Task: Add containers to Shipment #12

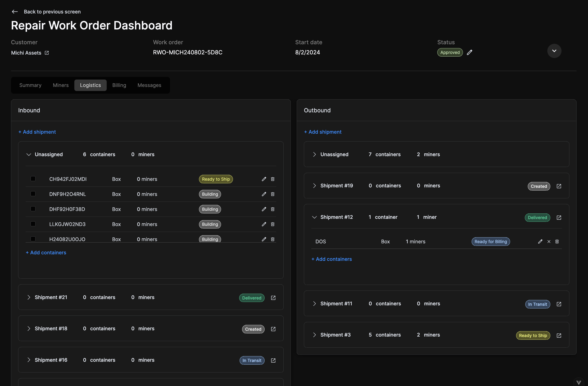Action: [331, 259]
